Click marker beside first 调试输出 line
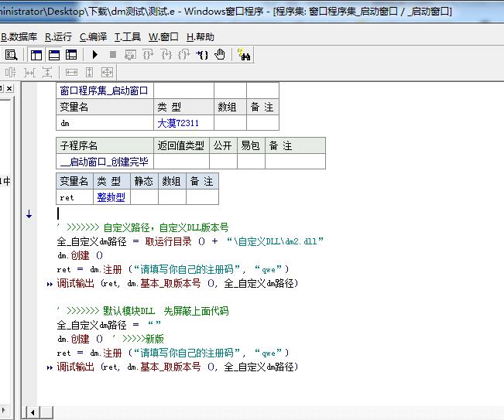Screen dimensions: 504x420 click(50, 284)
